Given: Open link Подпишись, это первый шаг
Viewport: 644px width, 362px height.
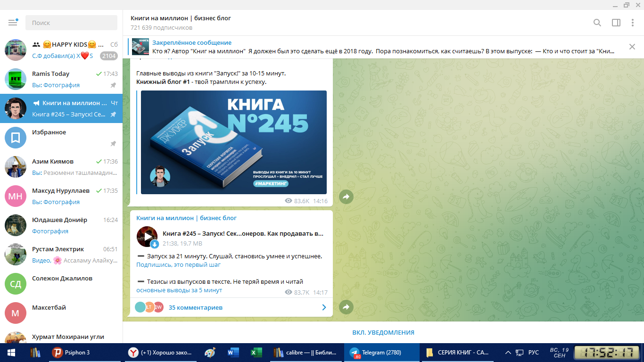Looking at the screenshot, I should tap(179, 265).
